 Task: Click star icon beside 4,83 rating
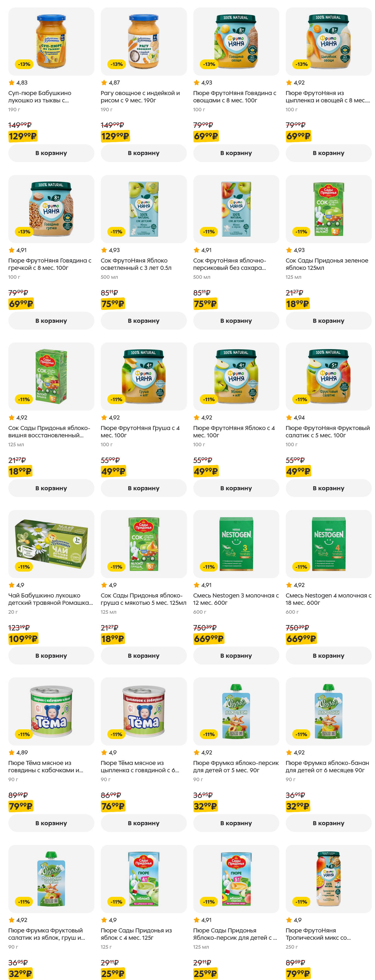[x=11, y=83]
